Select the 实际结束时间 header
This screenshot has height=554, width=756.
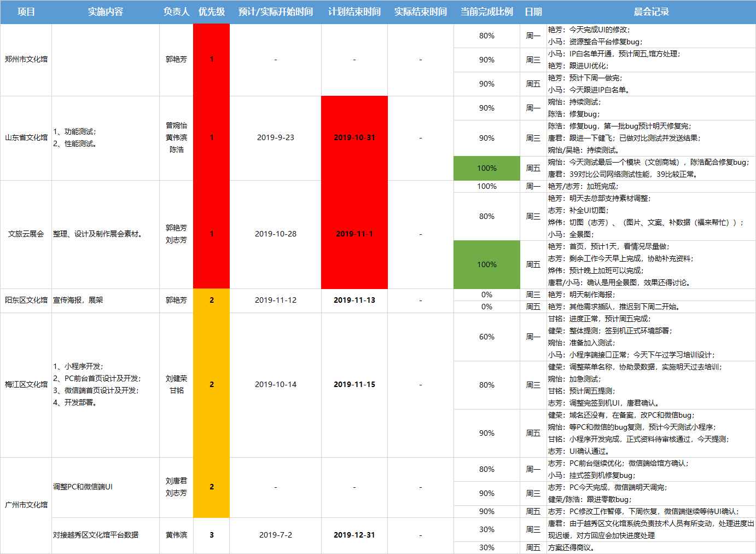[421, 11]
